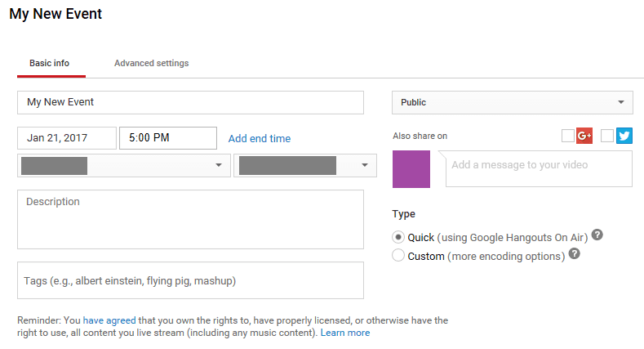Open the Public privacy dropdown
The image size is (644, 349).
(x=512, y=102)
